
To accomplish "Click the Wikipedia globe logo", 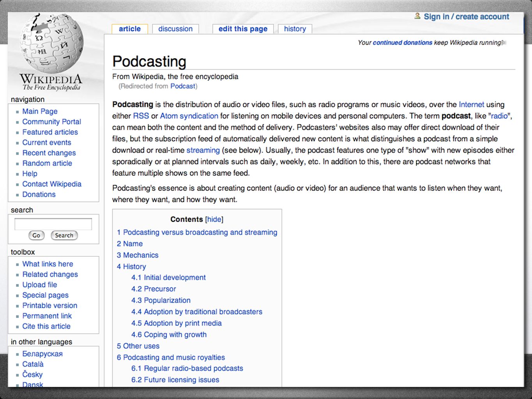I will coord(51,44).
